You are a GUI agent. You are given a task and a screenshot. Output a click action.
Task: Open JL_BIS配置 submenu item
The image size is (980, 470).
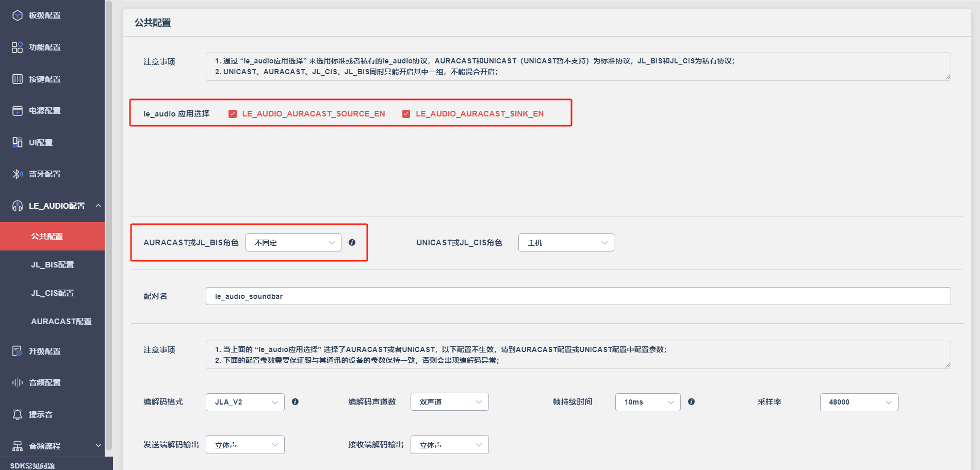pos(52,264)
